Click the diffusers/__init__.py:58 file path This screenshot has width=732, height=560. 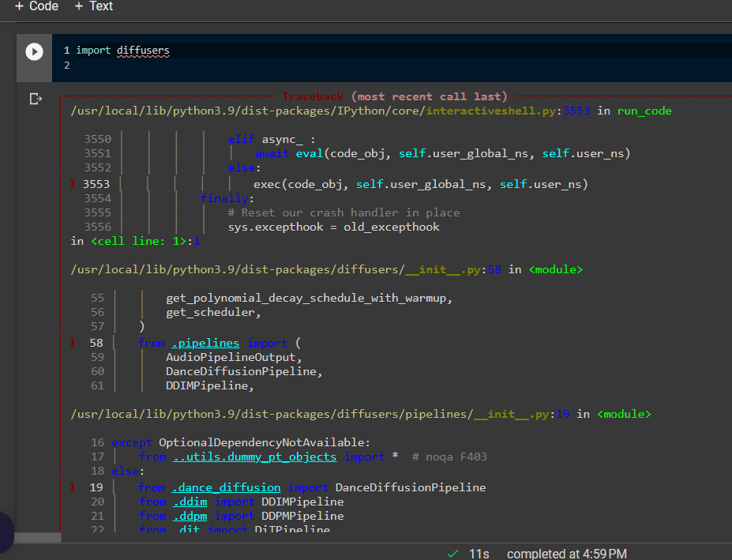286,269
